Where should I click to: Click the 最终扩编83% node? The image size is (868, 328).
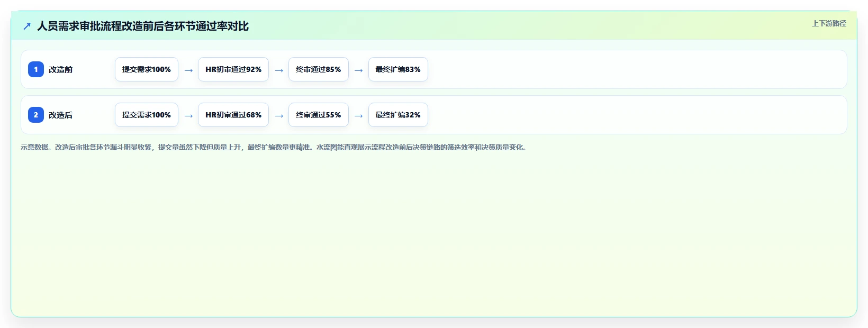coord(398,69)
